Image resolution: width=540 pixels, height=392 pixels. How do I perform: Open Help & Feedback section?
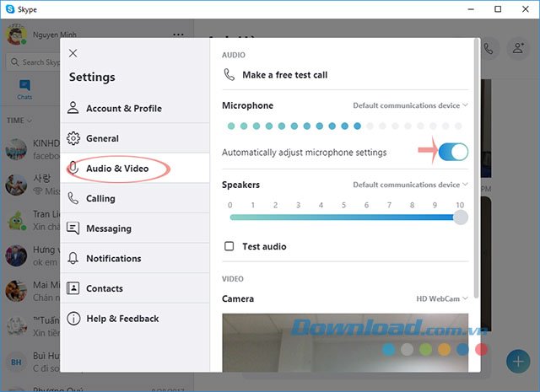[135, 319]
